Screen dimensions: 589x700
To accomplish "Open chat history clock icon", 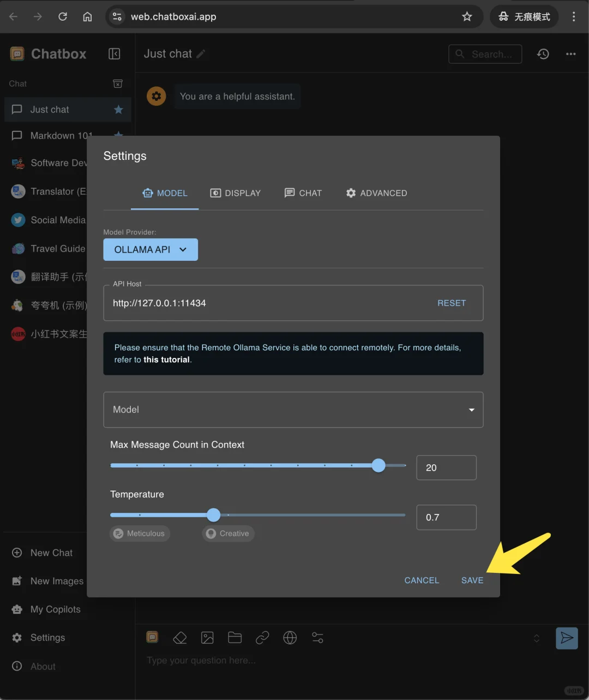I will point(543,54).
